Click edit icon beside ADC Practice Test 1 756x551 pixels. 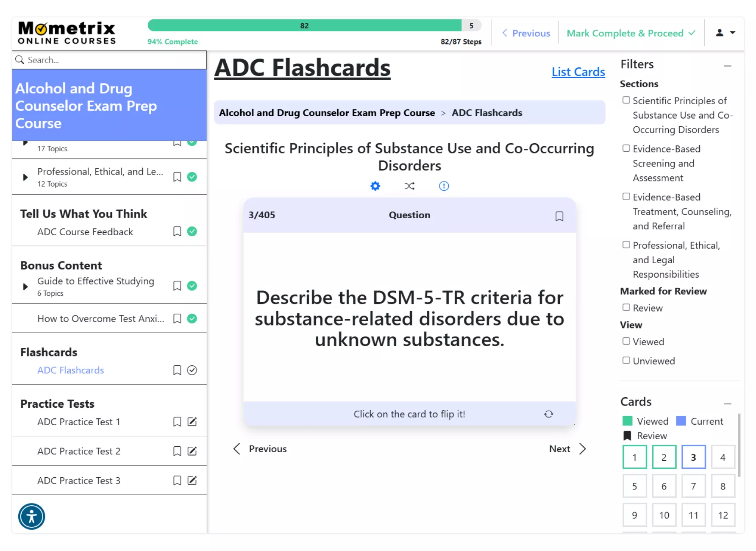point(192,422)
